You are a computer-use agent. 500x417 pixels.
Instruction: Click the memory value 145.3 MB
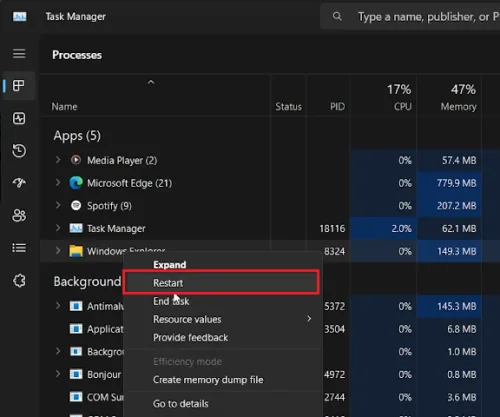(x=457, y=306)
